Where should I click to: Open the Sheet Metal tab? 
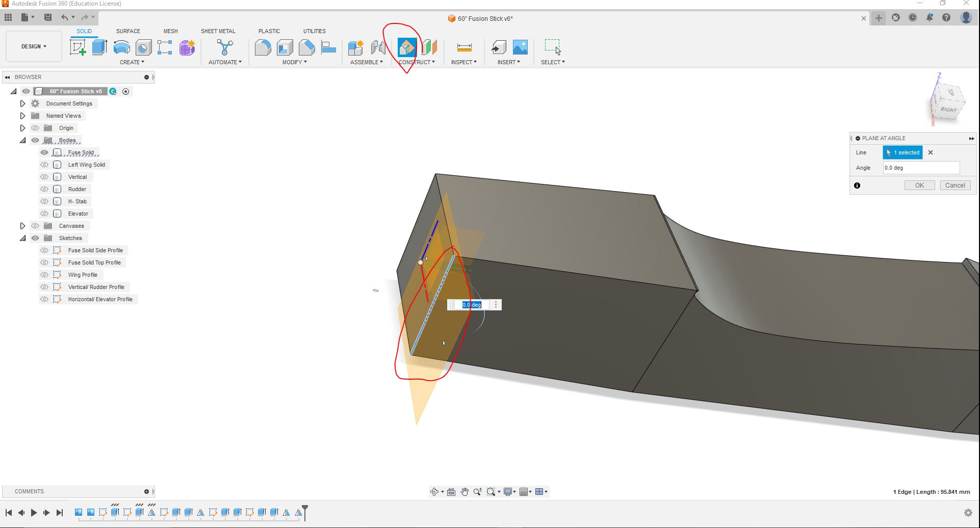coord(218,31)
